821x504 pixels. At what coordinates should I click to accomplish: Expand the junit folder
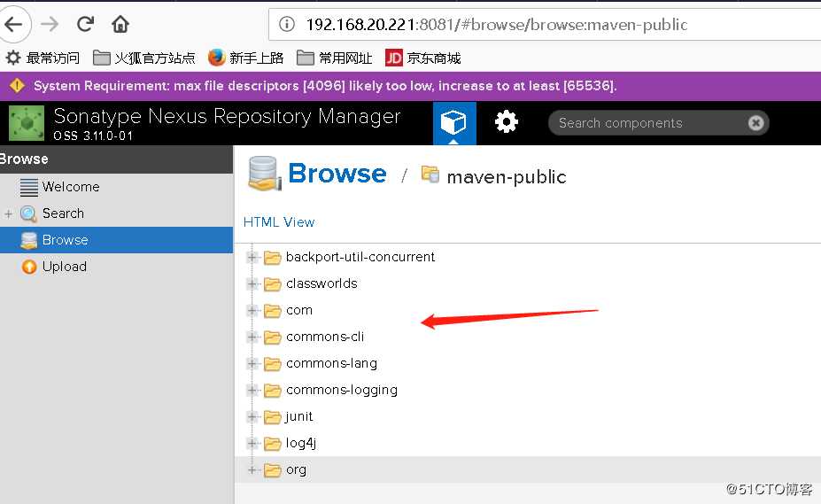[252, 417]
